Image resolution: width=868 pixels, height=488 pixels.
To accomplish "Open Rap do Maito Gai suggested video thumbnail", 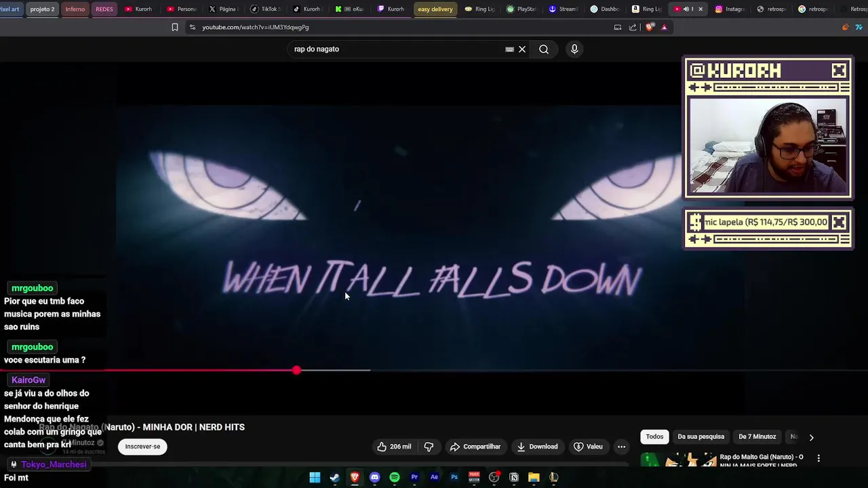I will point(678,460).
